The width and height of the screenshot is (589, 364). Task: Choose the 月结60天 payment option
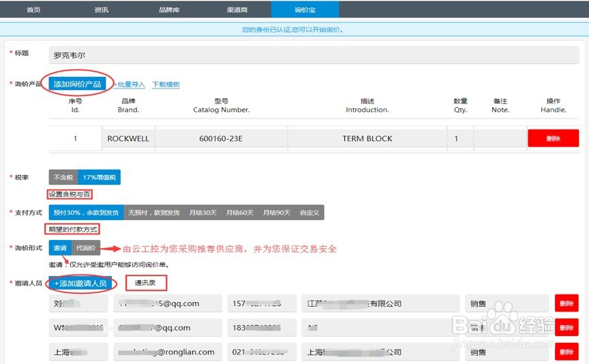pos(240,213)
